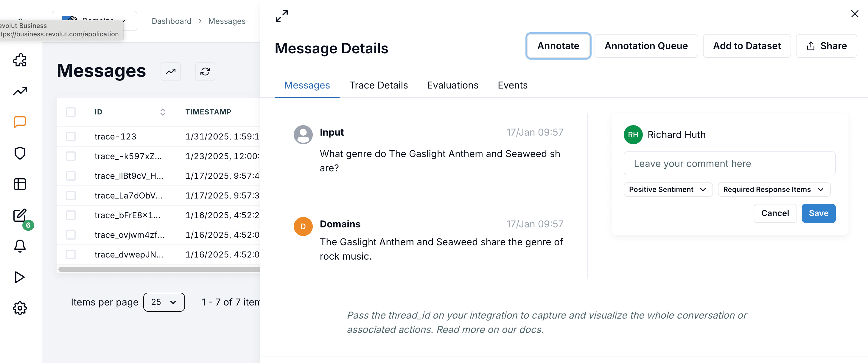Click the comment input field
Image resolution: width=868 pixels, height=363 pixels.
tap(729, 163)
